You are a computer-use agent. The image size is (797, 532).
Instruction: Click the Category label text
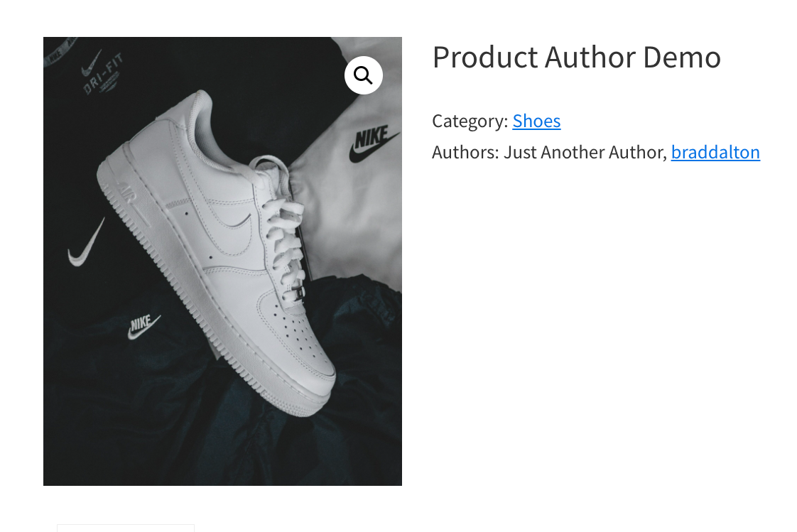click(470, 121)
